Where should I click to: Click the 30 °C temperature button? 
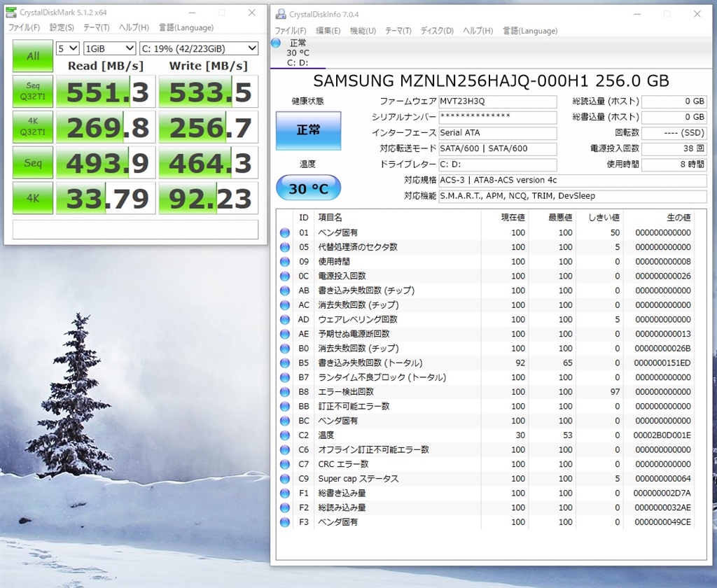point(308,188)
